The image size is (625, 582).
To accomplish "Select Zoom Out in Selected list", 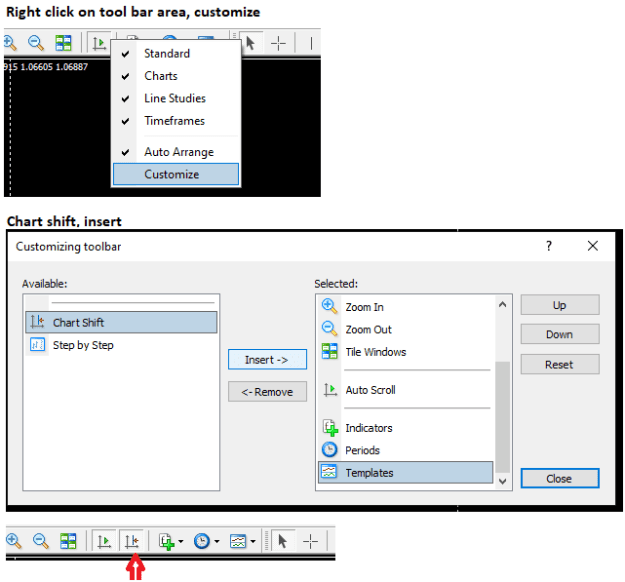I will (x=406, y=329).
